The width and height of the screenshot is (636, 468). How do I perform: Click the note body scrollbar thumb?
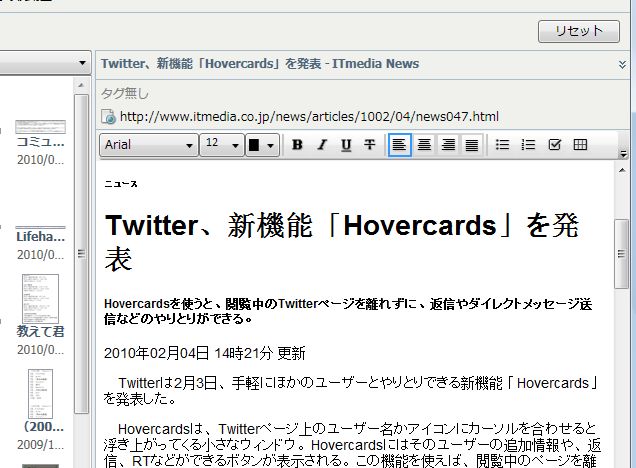point(621,254)
